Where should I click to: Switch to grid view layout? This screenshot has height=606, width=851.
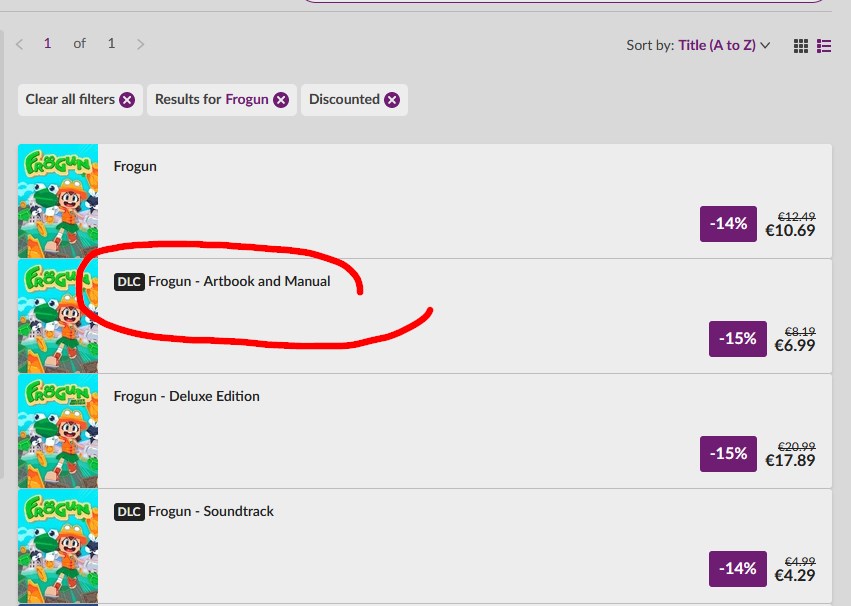tap(801, 46)
